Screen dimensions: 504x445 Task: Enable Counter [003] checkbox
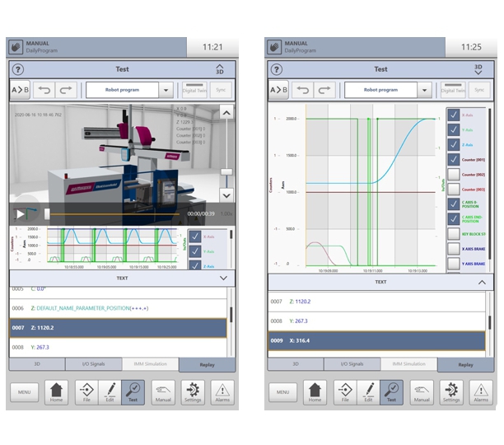[454, 189]
